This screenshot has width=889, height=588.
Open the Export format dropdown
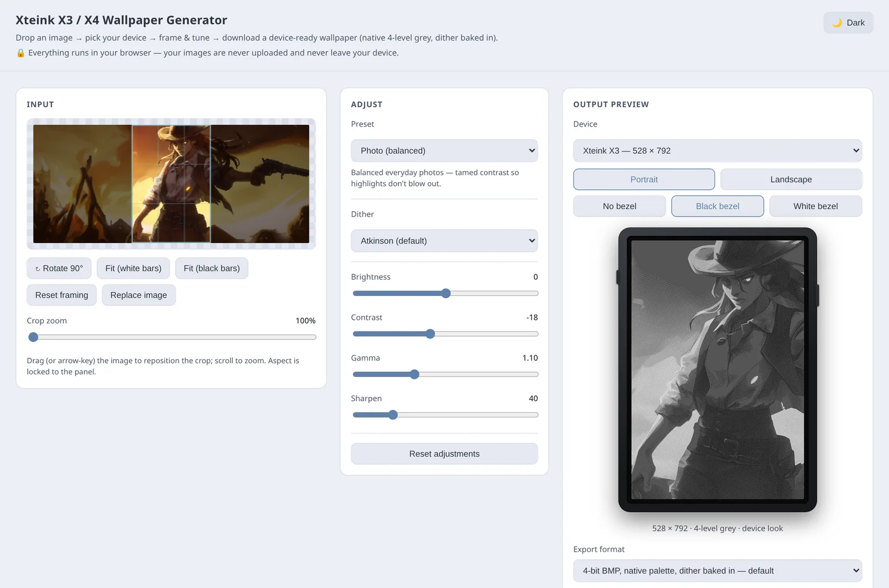coord(717,571)
